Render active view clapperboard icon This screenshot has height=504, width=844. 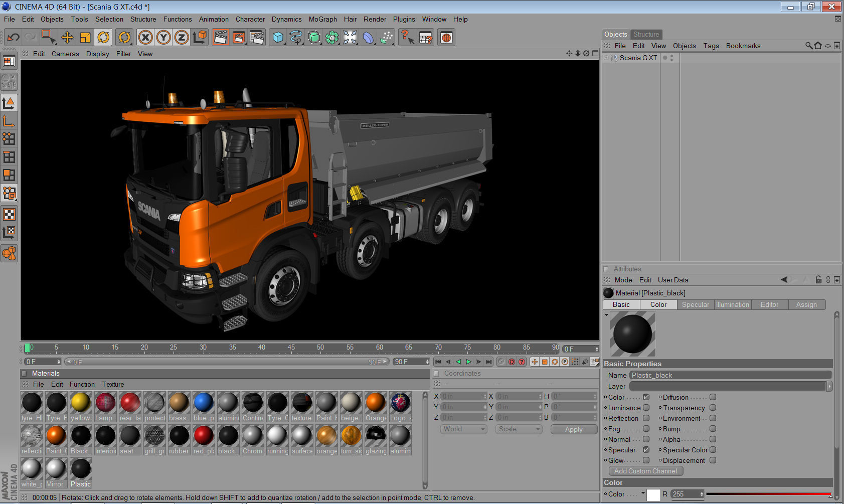221,37
